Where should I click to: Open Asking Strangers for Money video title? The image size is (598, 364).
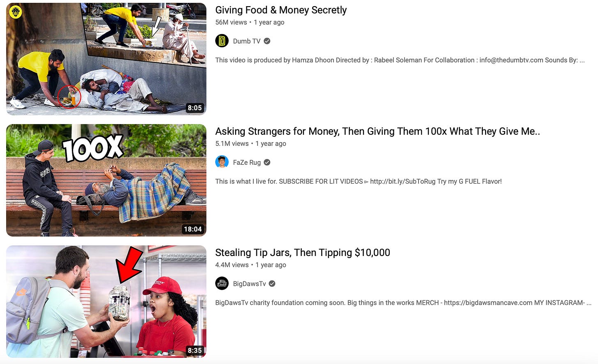coord(377,131)
